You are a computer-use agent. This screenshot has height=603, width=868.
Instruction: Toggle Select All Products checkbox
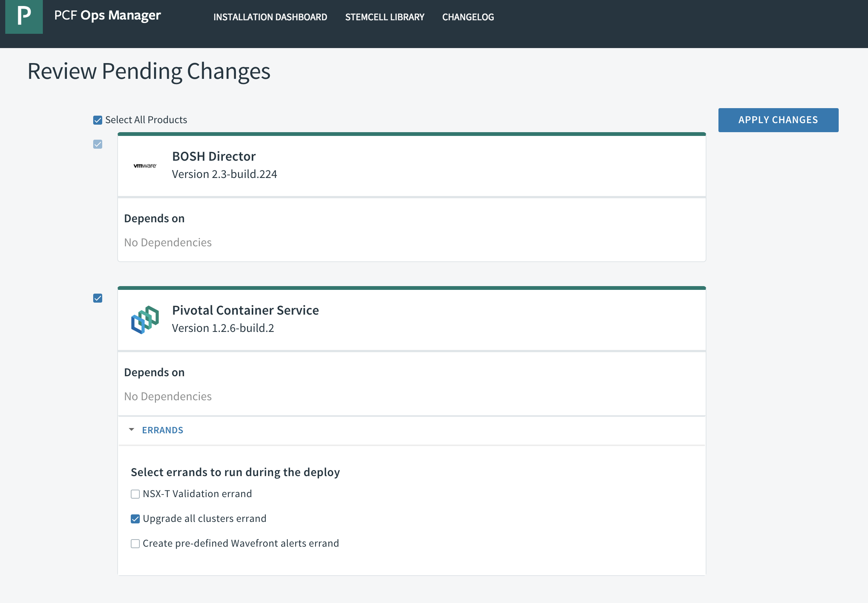click(x=98, y=120)
